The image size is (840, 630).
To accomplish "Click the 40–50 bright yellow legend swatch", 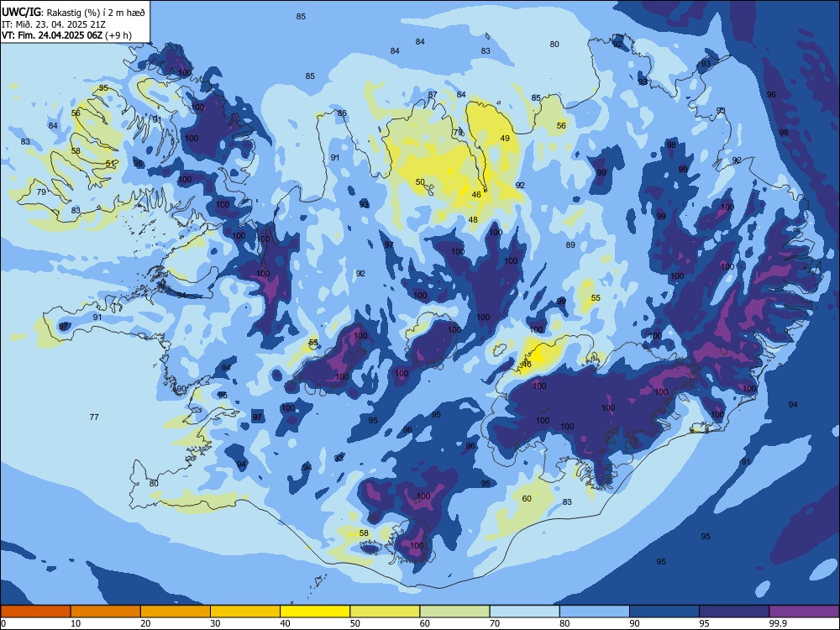I will (x=315, y=612).
